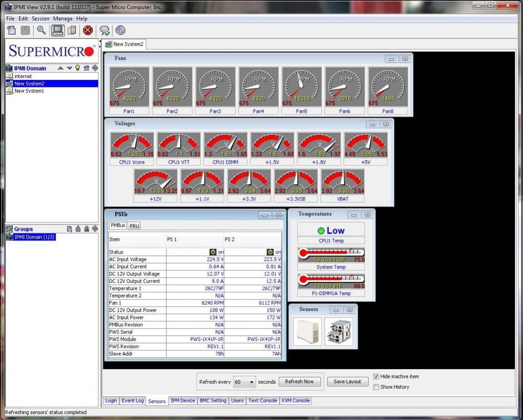
Task: Click the computer monitor toolbar icon
Action: [58, 30]
